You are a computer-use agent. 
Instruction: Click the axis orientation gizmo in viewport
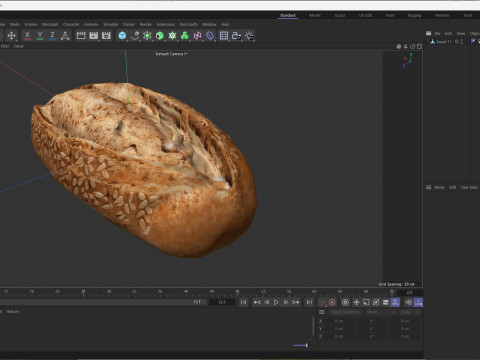408,60
